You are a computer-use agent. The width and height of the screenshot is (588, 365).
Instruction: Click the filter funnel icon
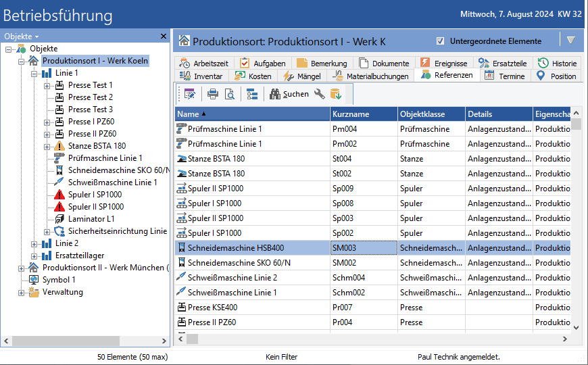[570, 40]
